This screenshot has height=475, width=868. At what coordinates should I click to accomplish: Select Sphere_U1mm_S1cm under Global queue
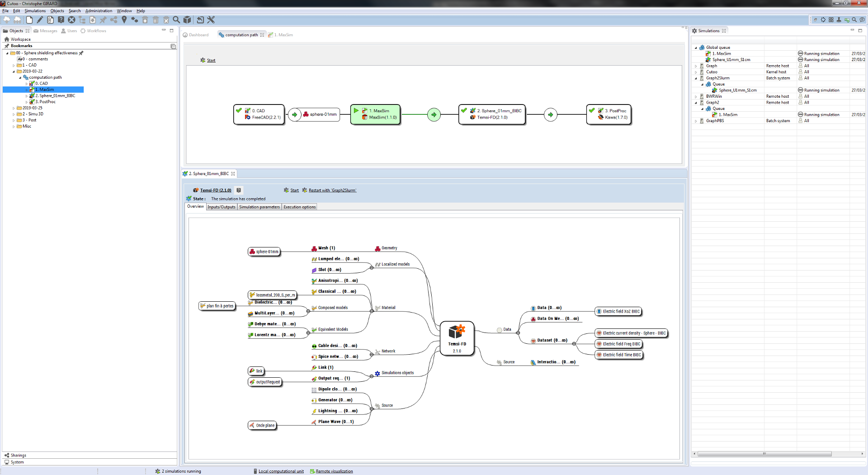click(731, 60)
